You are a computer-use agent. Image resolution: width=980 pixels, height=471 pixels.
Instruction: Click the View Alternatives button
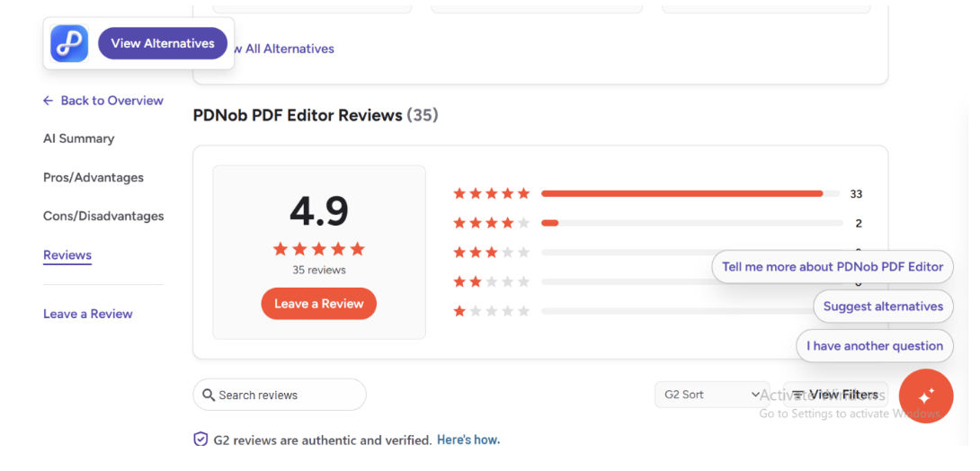163,43
